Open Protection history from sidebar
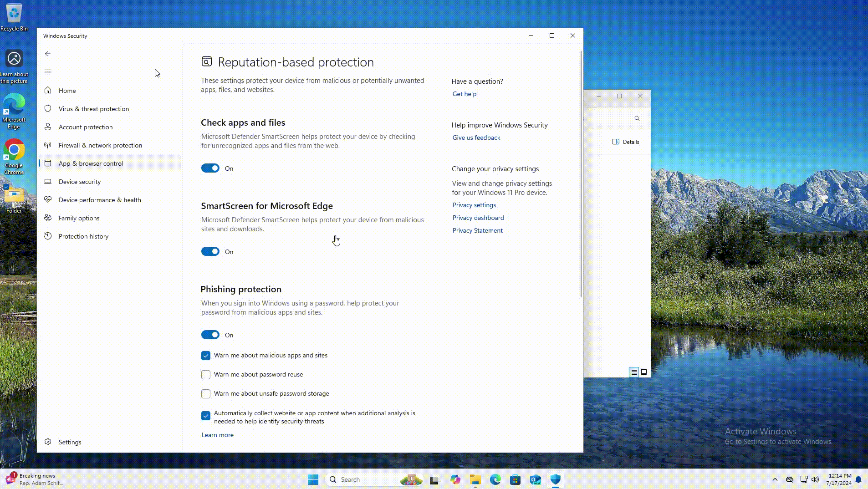This screenshot has width=868, height=489. tap(83, 236)
